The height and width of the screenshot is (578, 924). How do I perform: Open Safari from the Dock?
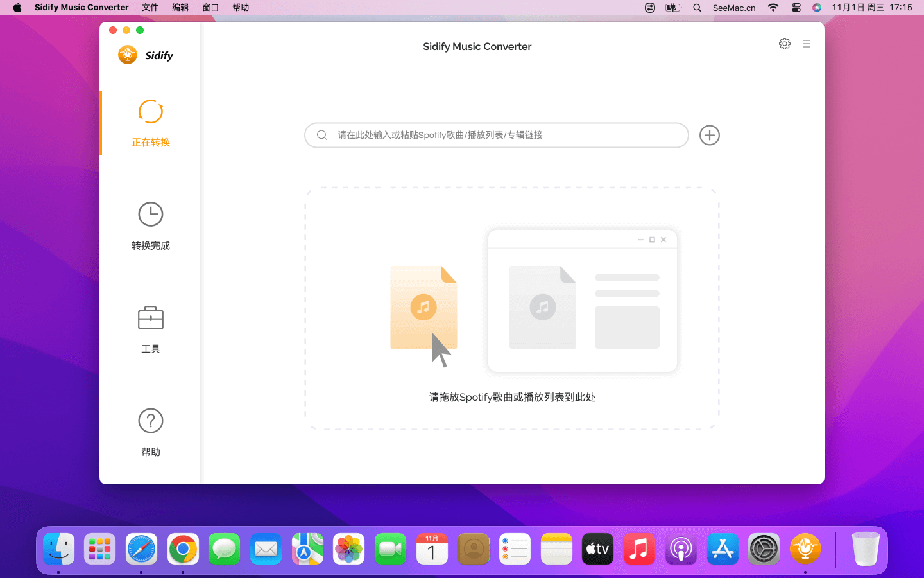tap(141, 549)
